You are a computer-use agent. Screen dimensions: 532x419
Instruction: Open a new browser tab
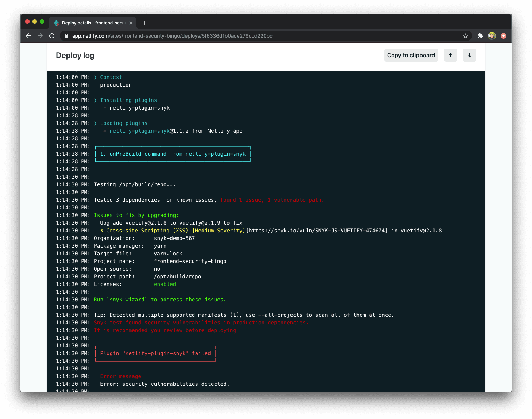click(144, 23)
